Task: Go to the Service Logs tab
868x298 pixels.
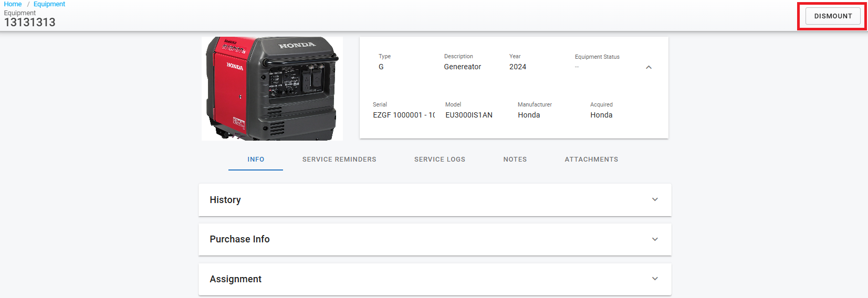Action: point(440,159)
